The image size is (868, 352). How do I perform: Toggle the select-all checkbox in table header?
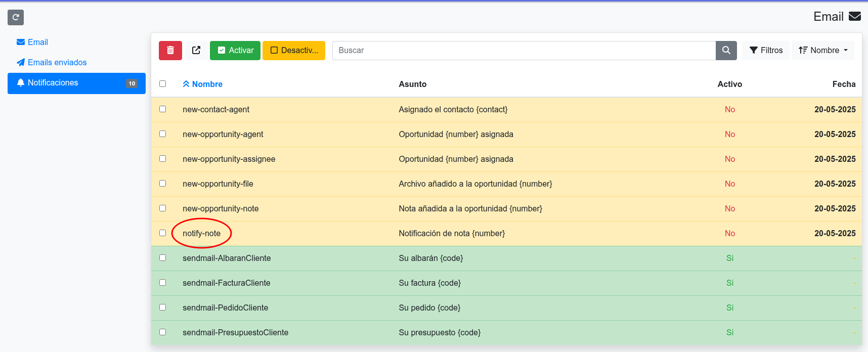163,84
